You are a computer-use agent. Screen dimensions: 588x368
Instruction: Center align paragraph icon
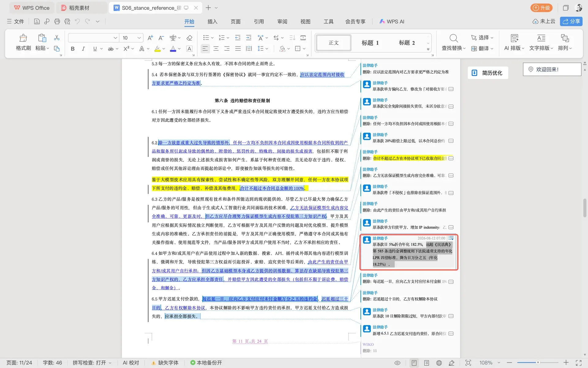tap(216, 48)
